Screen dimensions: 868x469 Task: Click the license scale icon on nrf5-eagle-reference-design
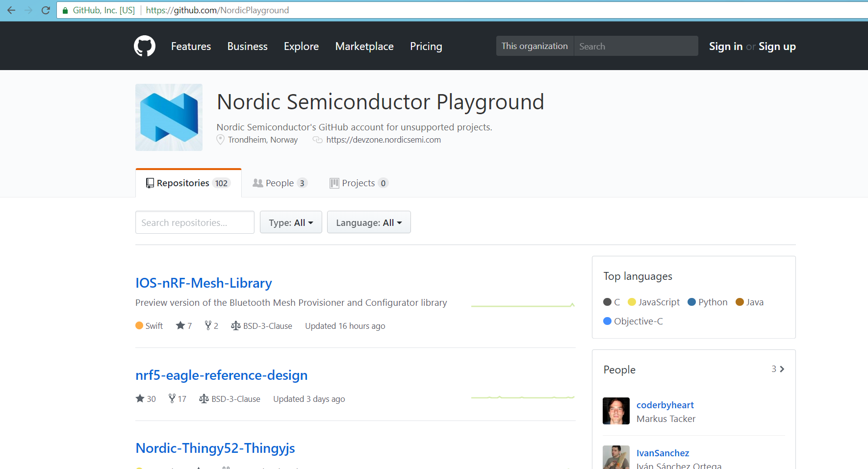(x=204, y=398)
